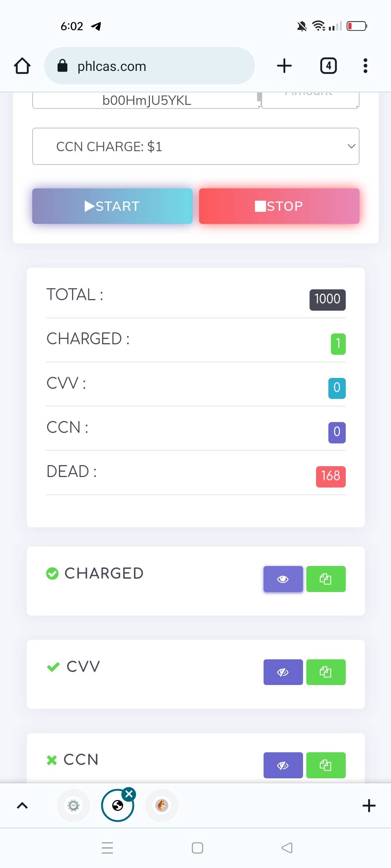Image resolution: width=391 pixels, height=868 pixels.
Task: Open a new tab with the top plus icon
Action: pos(284,66)
